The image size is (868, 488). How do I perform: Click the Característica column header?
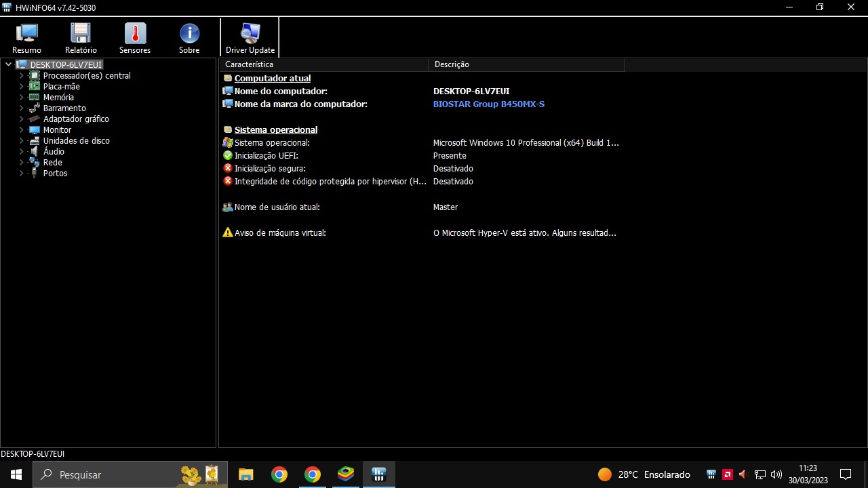pos(323,64)
